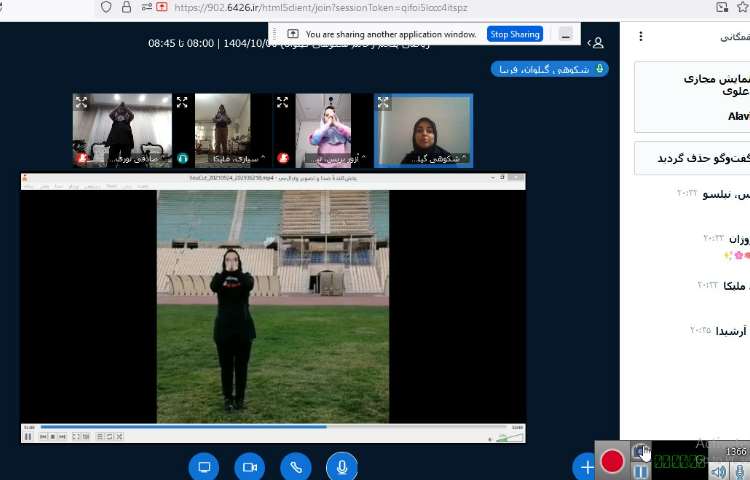
Task: Pause the VLC video playback
Action: [x=28, y=436]
